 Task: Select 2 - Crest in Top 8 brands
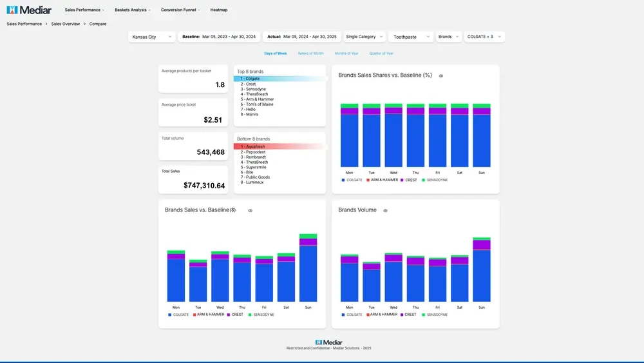point(248,84)
